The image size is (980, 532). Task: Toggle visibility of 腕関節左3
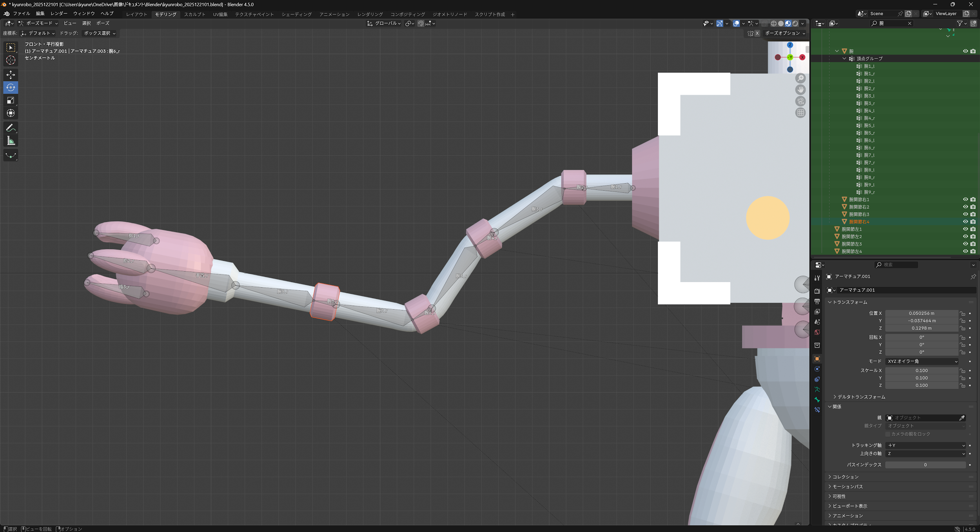pyautogui.click(x=965, y=244)
